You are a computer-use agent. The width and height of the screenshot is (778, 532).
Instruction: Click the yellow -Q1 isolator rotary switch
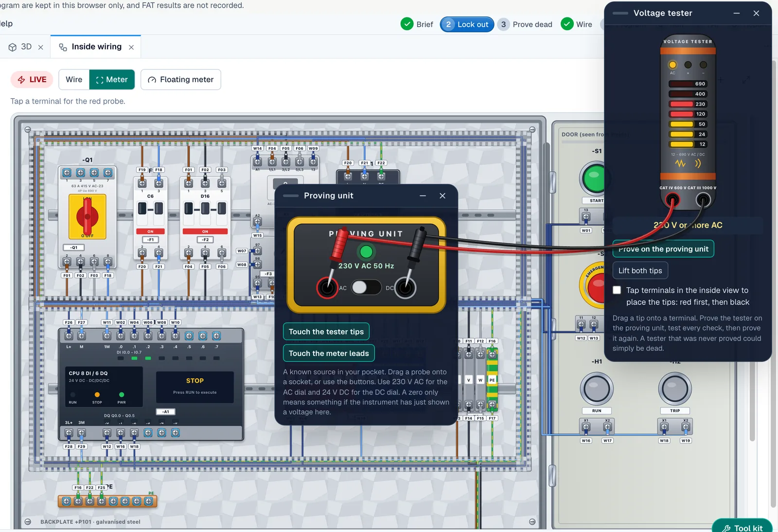click(x=88, y=217)
